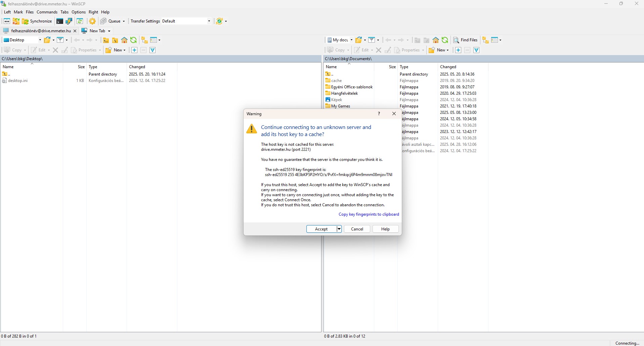Image resolution: width=644 pixels, height=346 pixels.
Task: Open the Right menu
Action: pyautogui.click(x=93, y=12)
